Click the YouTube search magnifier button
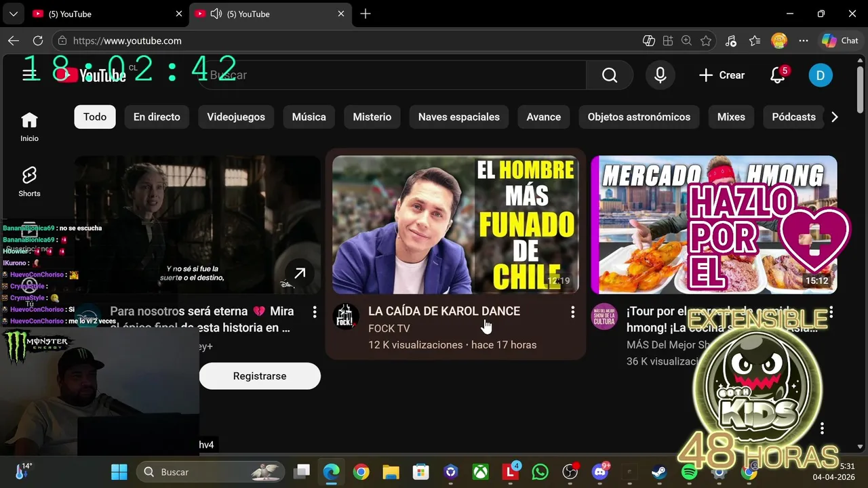Screen dimensions: 868x488 pos(610,75)
